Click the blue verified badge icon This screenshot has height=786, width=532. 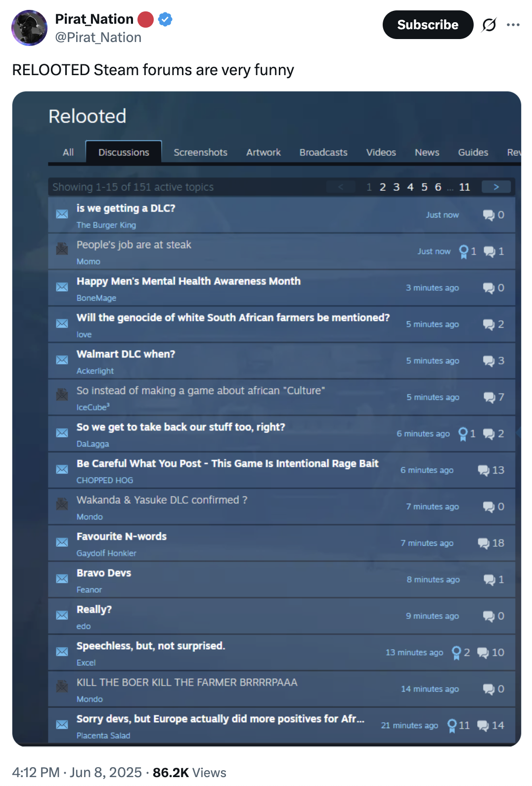(x=165, y=20)
